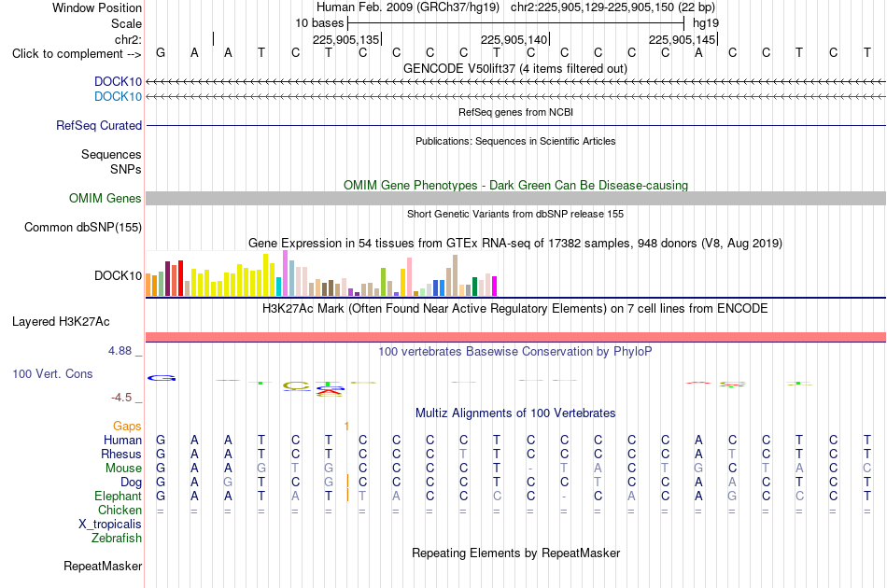The width and height of the screenshot is (887, 588).
Task: Click the gap dash in the Mouse row
Action: click(x=530, y=469)
